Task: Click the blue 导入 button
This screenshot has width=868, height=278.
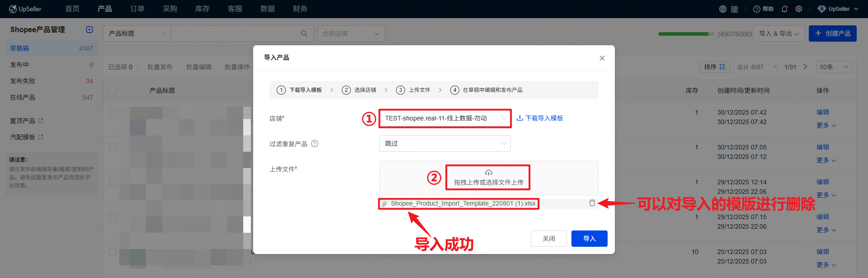Action: click(589, 239)
